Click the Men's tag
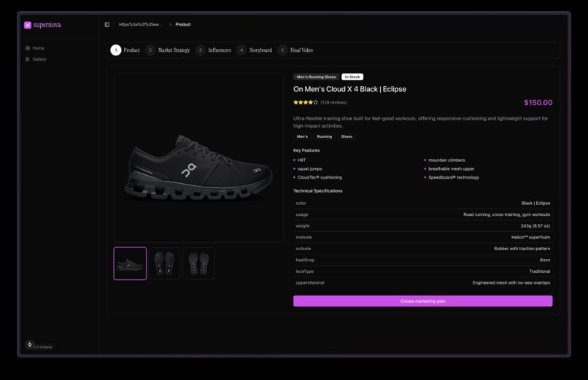The image size is (588, 380). click(x=302, y=136)
